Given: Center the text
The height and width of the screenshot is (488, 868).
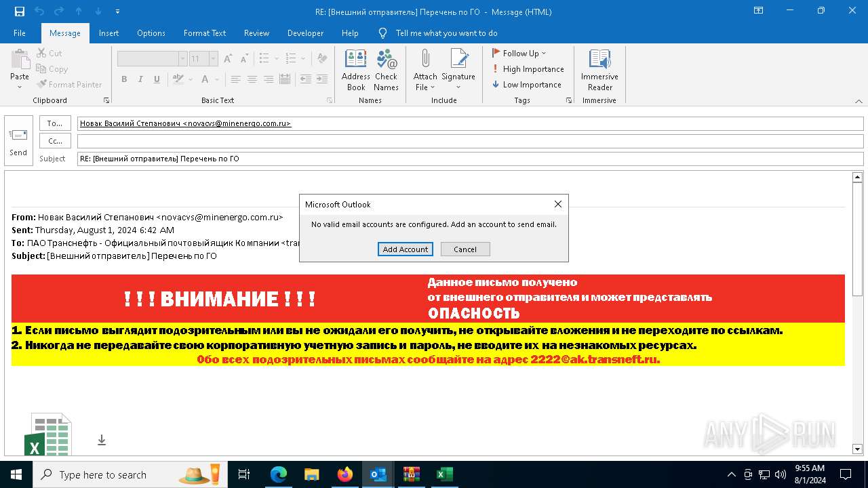Looking at the screenshot, I should [252, 79].
